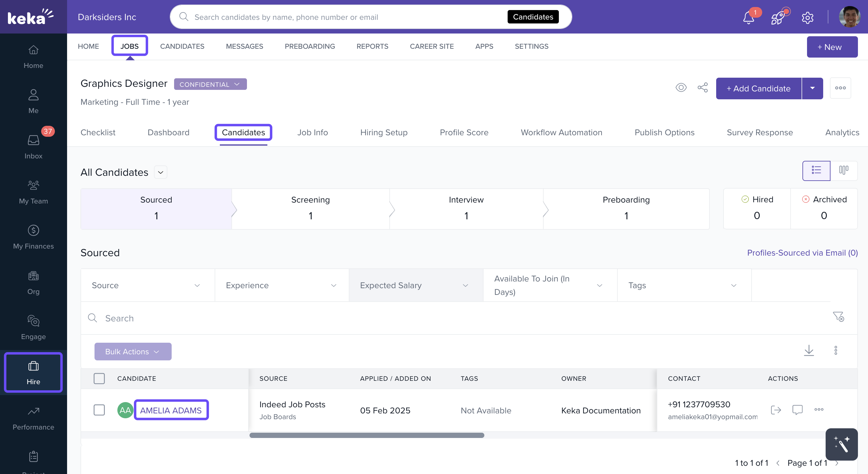Check the select-all candidates checkbox
The width and height of the screenshot is (868, 474).
(99, 378)
